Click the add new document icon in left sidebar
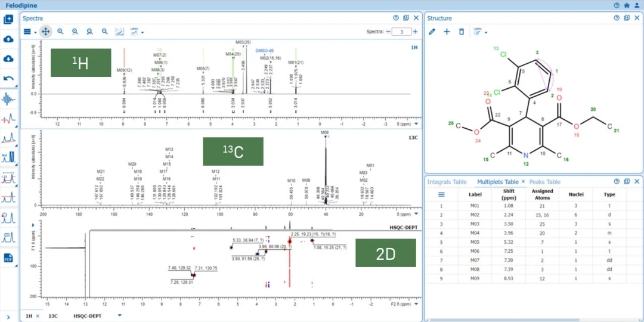The height and width of the screenshot is (322, 644). [8, 19]
